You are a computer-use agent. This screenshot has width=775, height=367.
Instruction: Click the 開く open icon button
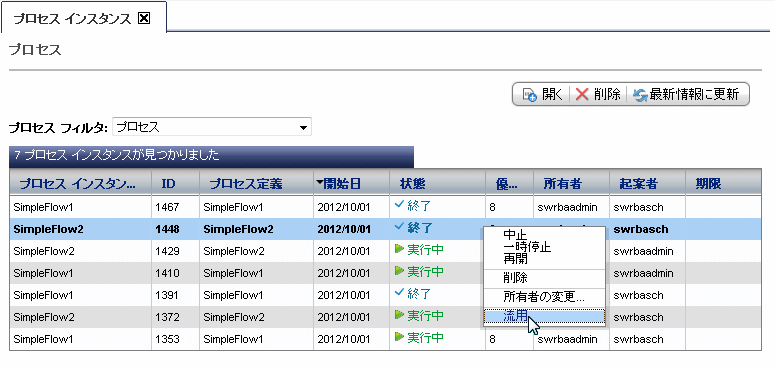(x=530, y=95)
